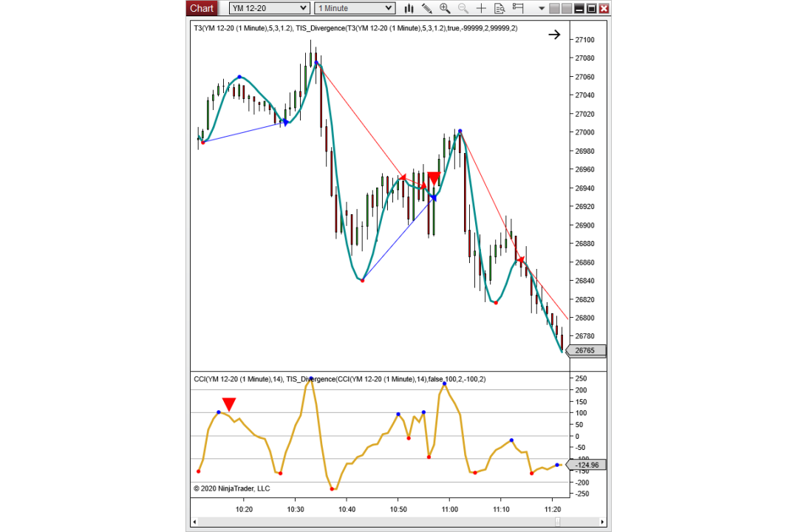This screenshot has width=798, height=532.
Task: Click the first gray link button
Action: (x=555, y=8)
